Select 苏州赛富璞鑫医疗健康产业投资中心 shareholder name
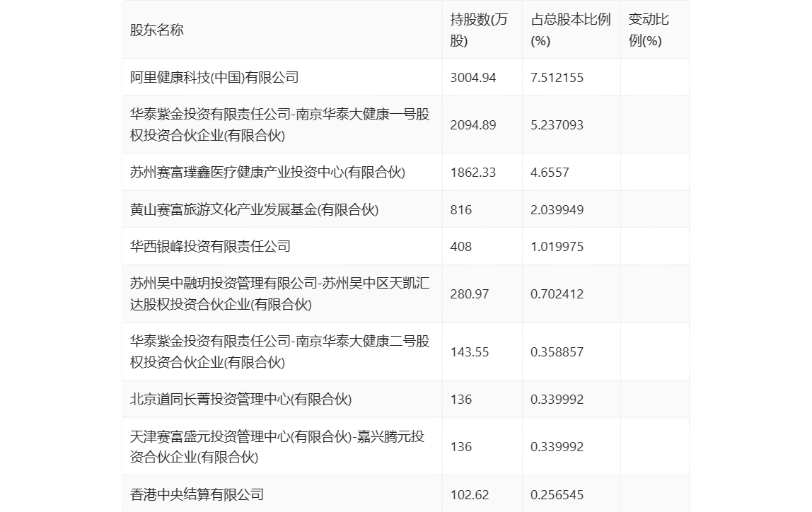 [x=268, y=172]
